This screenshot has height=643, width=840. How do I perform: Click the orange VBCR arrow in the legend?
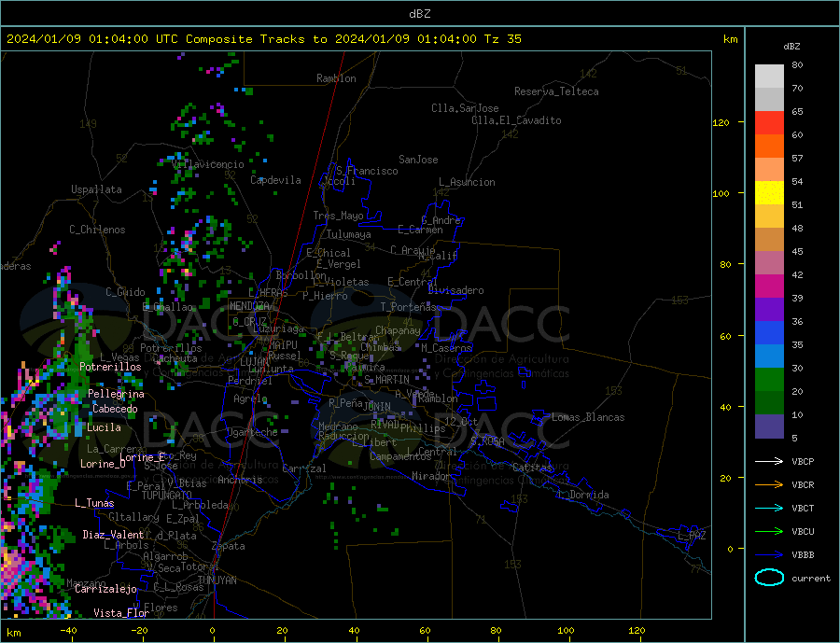769,485
